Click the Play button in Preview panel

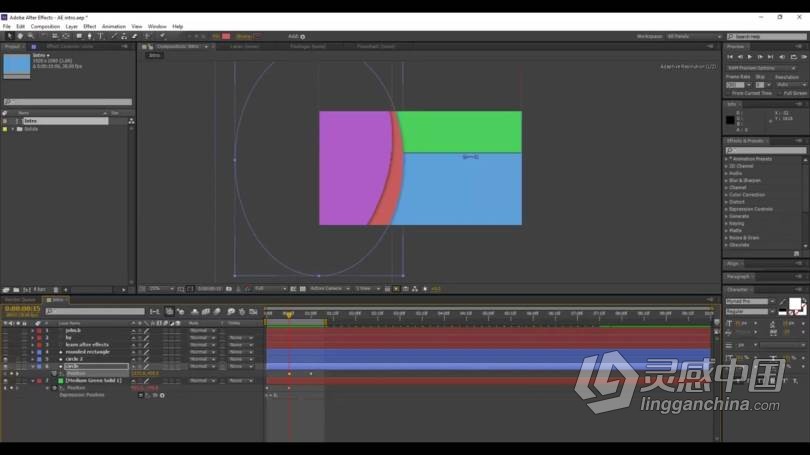coord(750,57)
